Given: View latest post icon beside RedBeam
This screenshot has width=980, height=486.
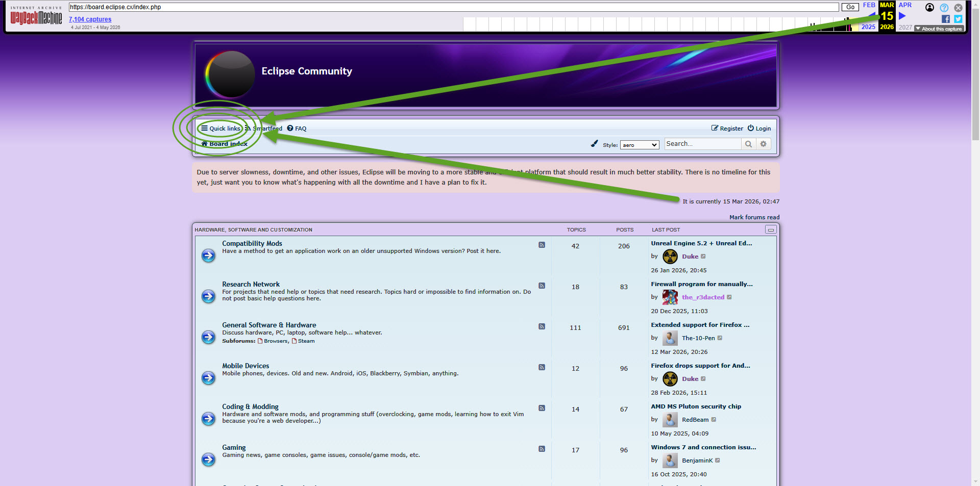Looking at the screenshot, I should (x=714, y=420).
